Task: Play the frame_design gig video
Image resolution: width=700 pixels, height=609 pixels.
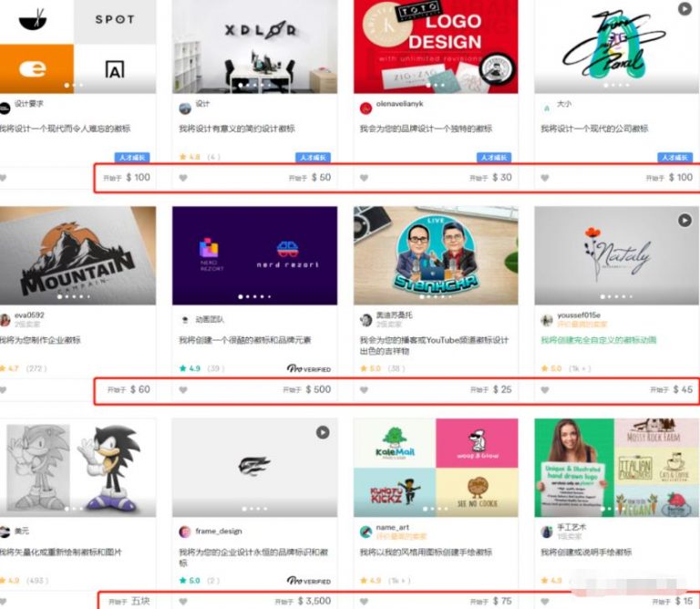Action: 322,432
